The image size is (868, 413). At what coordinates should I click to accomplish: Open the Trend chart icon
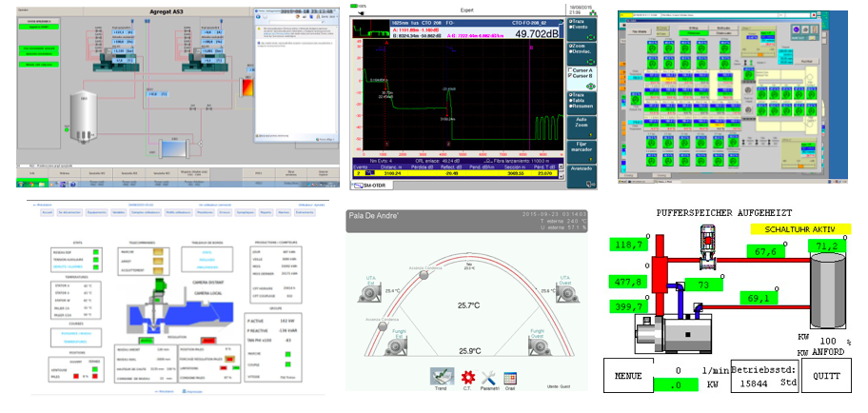point(442,376)
